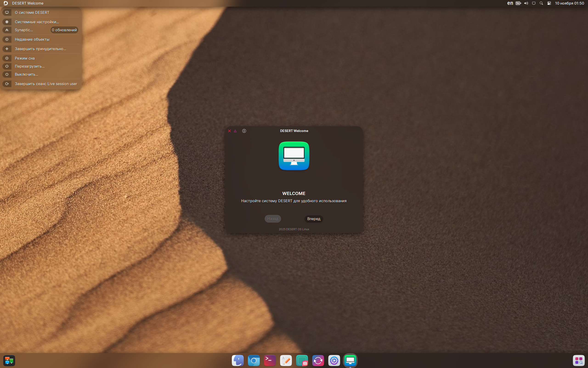Click the 'en' keyboard layout indicator

(510, 3)
